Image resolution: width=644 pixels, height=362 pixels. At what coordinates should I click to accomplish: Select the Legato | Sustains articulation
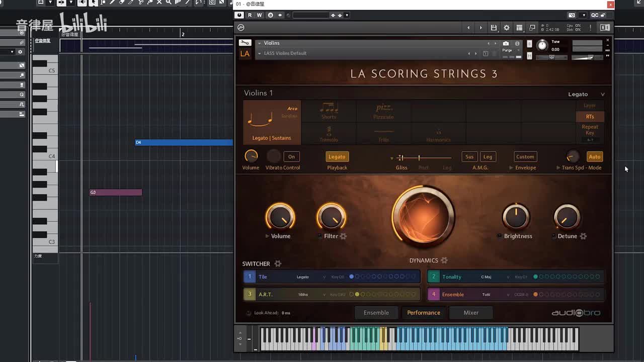(x=272, y=122)
